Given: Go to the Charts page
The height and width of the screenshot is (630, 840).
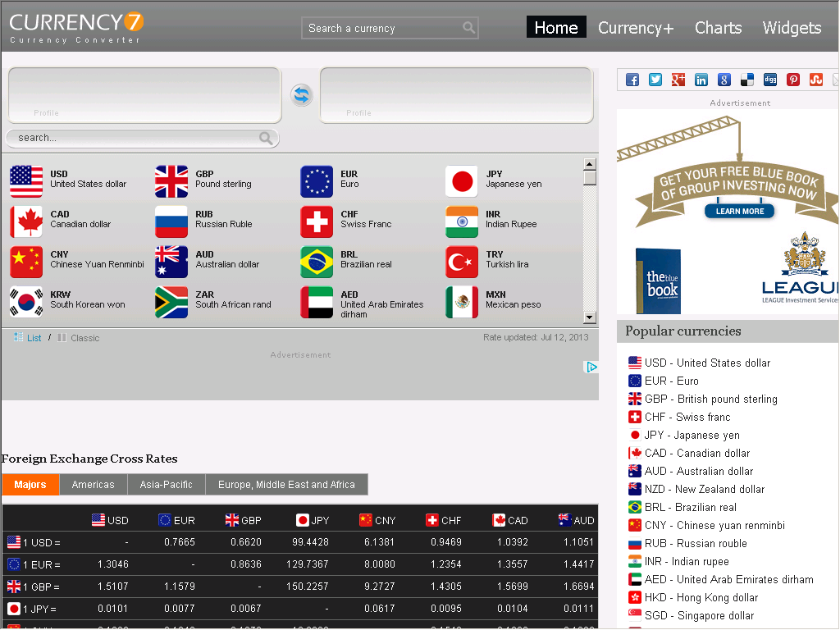Looking at the screenshot, I should click(x=718, y=28).
